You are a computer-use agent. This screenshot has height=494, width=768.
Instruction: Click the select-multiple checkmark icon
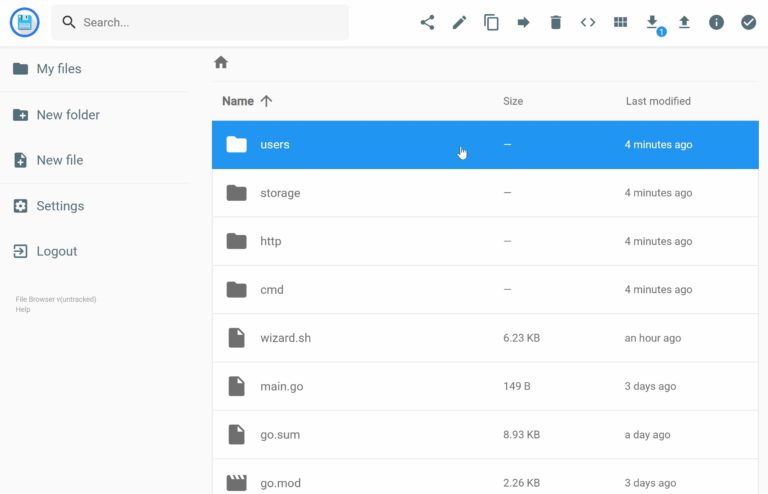(x=748, y=22)
